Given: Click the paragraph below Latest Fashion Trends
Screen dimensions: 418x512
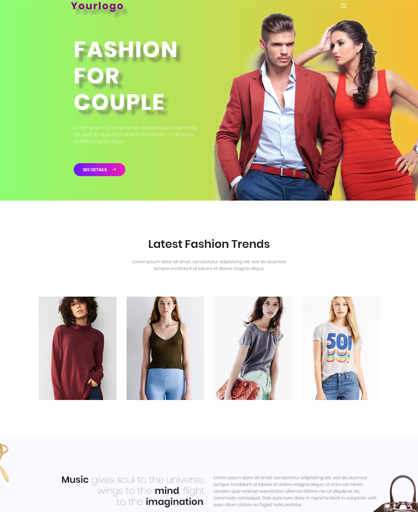Looking at the screenshot, I should click(209, 265).
